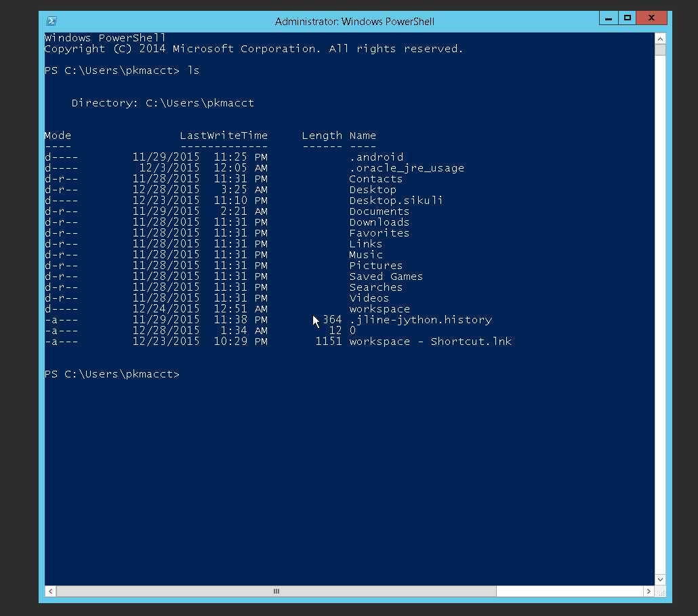698x616 pixels.
Task: Click the 'LastWriteTime' column header
Action: click(224, 136)
